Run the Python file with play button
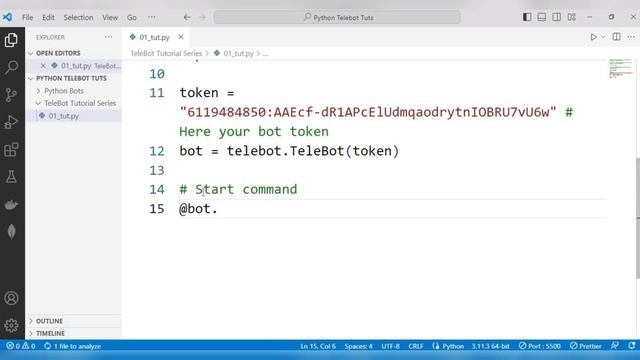Viewport: 640px width, 360px height. [593, 37]
